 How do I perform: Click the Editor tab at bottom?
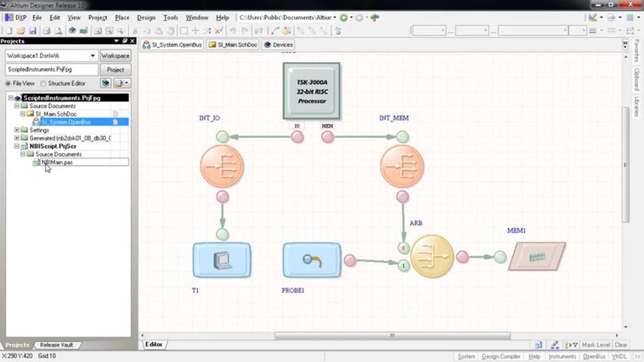pyautogui.click(x=154, y=345)
